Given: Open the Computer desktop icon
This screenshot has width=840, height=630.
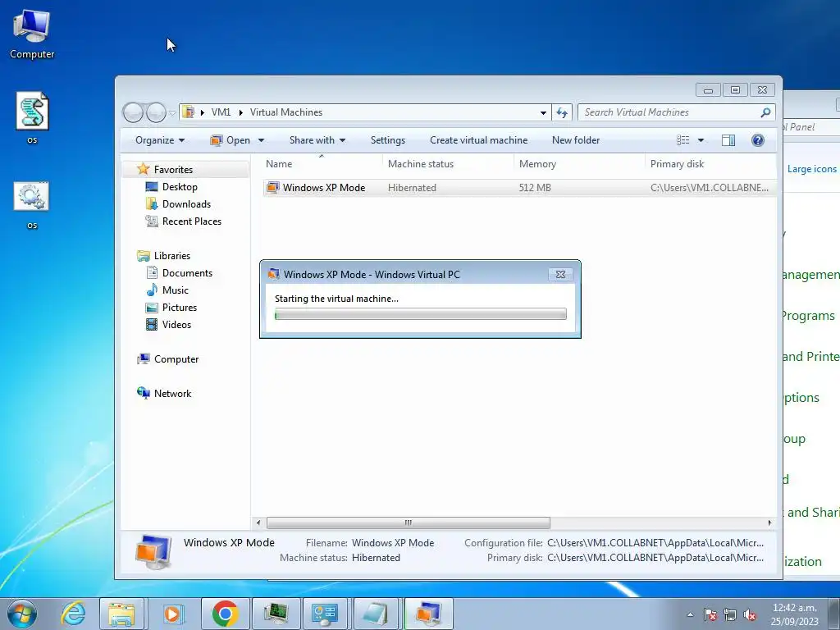Looking at the screenshot, I should pos(32,34).
